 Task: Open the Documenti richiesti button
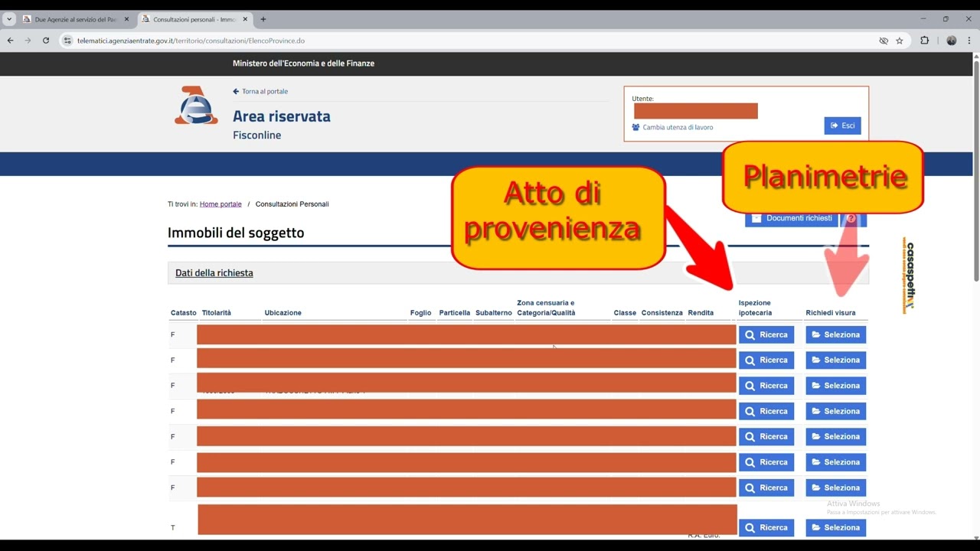(x=792, y=218)
